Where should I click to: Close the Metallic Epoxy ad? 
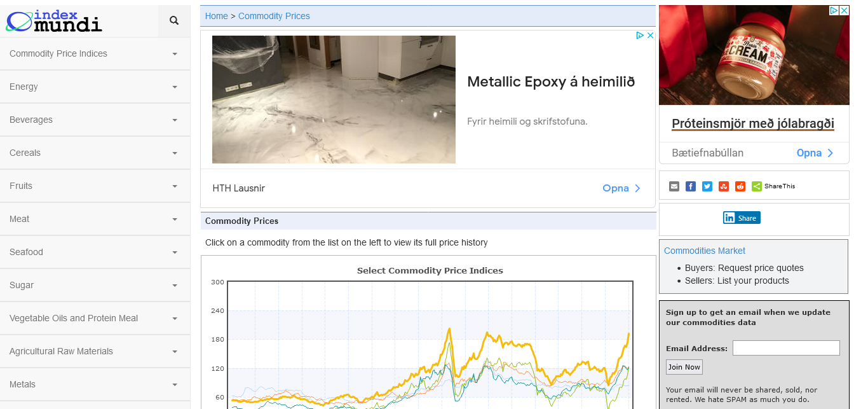[x=650, y=36]
